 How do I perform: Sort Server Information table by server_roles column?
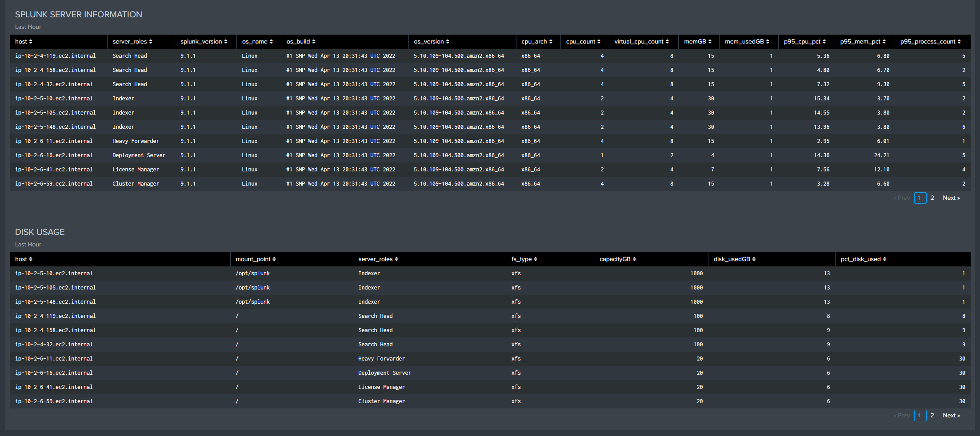coord(132,42)
